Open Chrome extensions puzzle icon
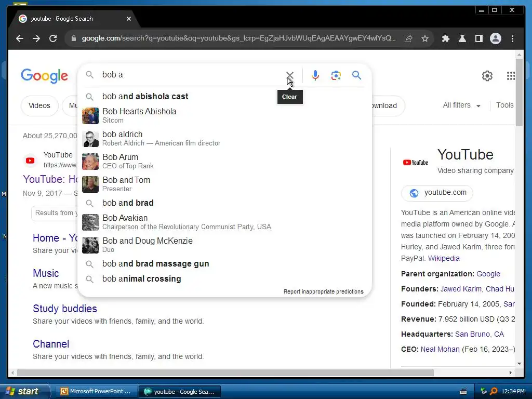 click(x=445, y=38)
